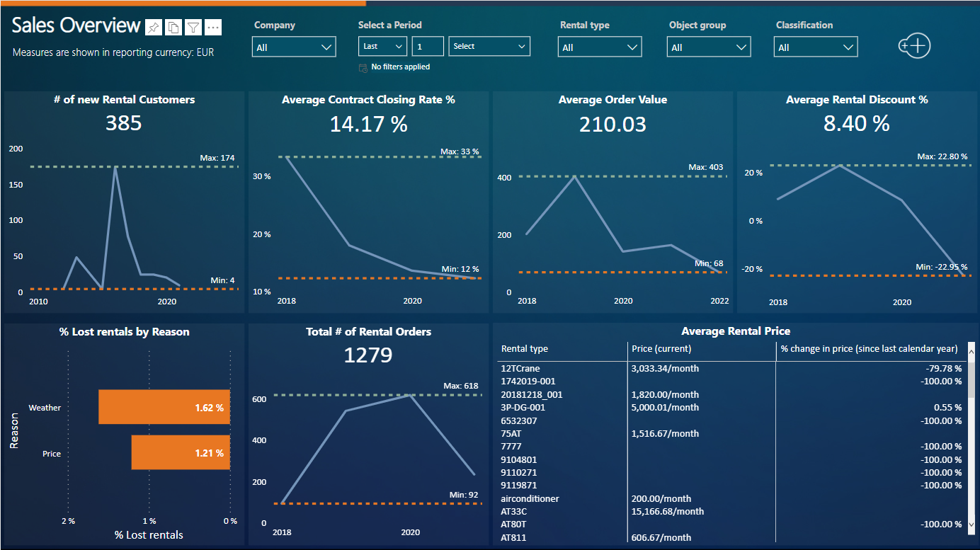Click the Min: -22.95 % label
Image resolution: width=980 pixels, height=550 pixels.
[x=942, y=267]
